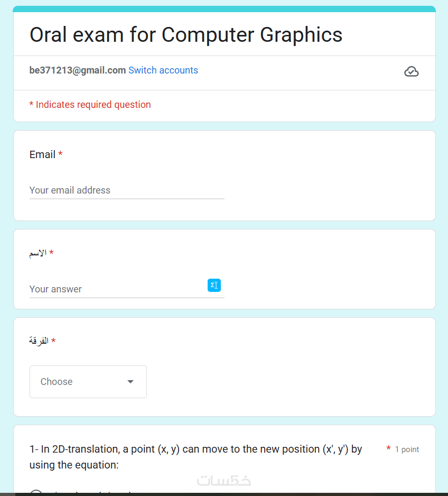Screen dimensions: 448x496
Task: Open the الفرقة Choose dropdown
Action: click(x=88, y=382)
